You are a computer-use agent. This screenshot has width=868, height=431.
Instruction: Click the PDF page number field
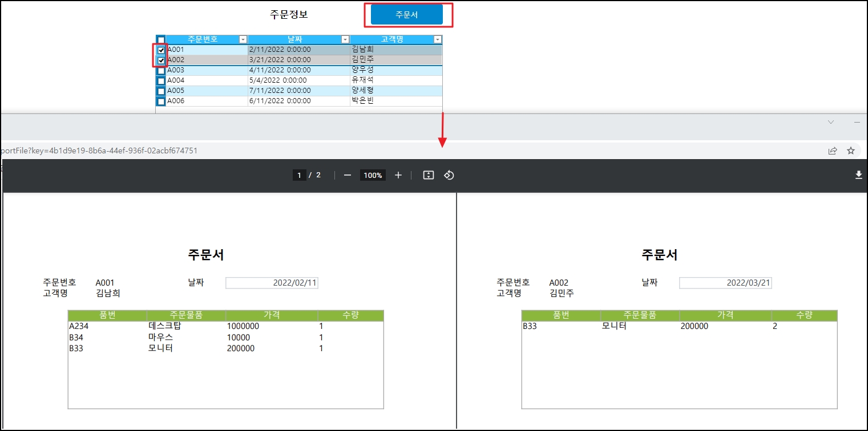pyautogui.click(x=299, y=175)
